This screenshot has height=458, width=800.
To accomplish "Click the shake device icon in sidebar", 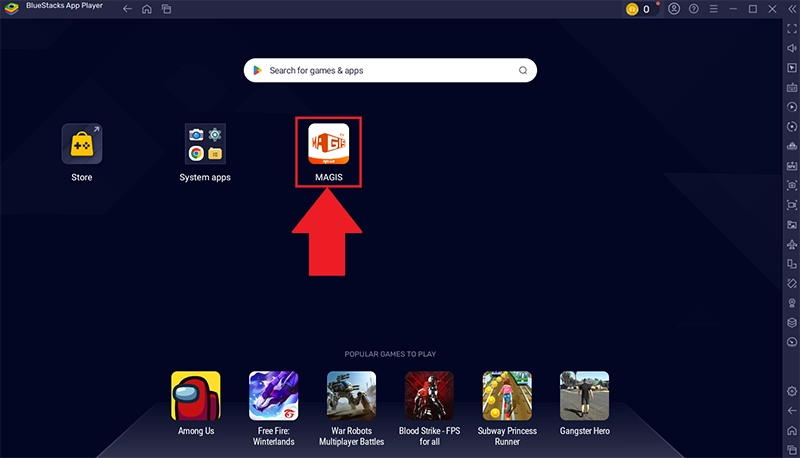I will point(792,283).
